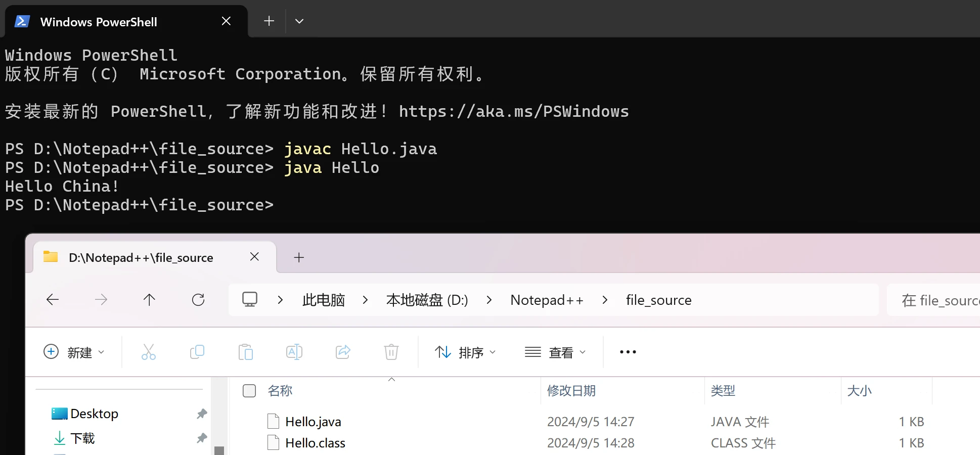
Task: Click the 'Hello China!' output line
Action: tap(62, 187)
